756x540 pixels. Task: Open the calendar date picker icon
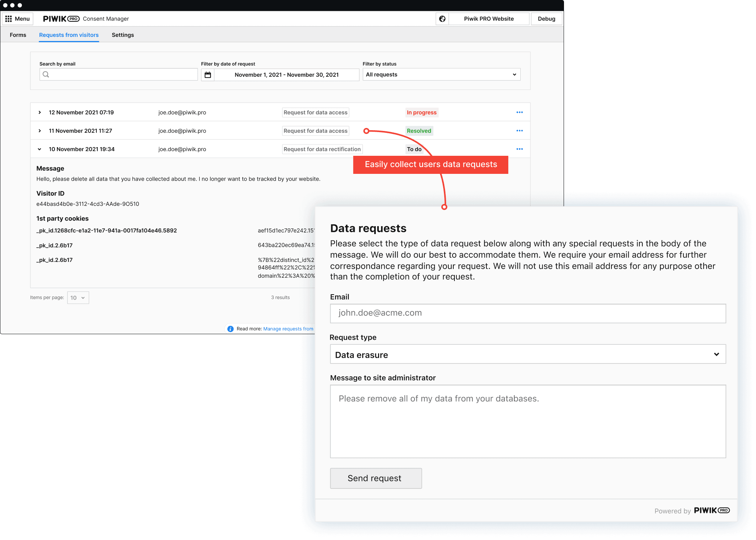pyautogui.click(x=207, y=74)
